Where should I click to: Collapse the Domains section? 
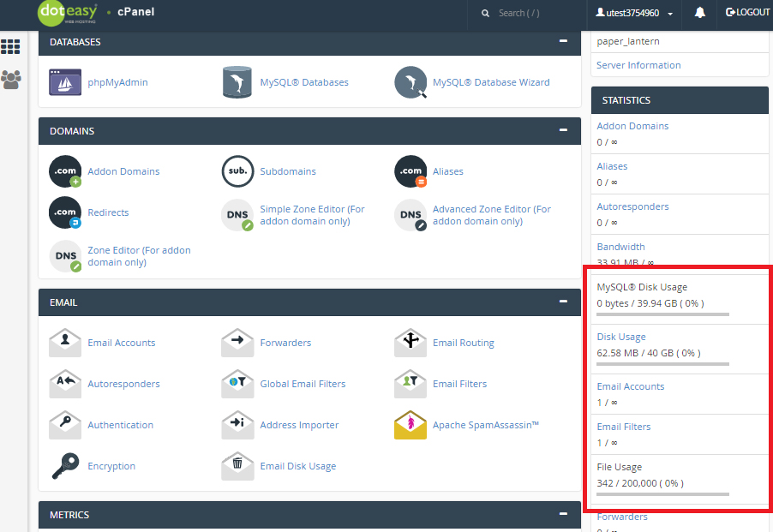(x=563, y=130)
